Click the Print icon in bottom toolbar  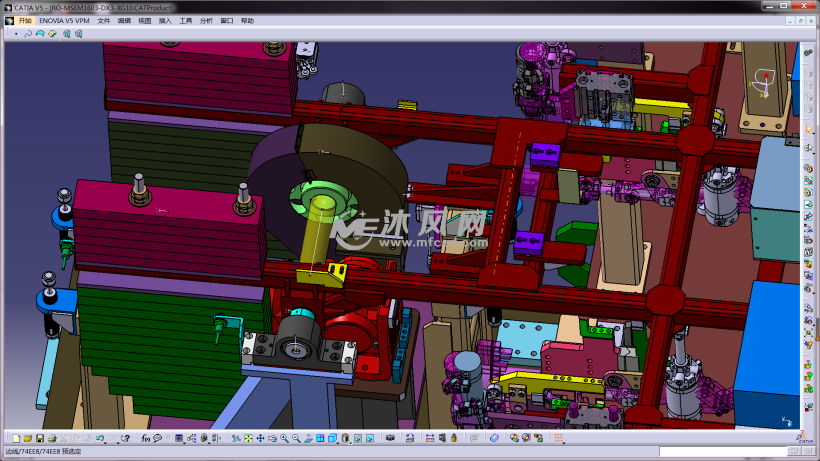tap(51, 438)
